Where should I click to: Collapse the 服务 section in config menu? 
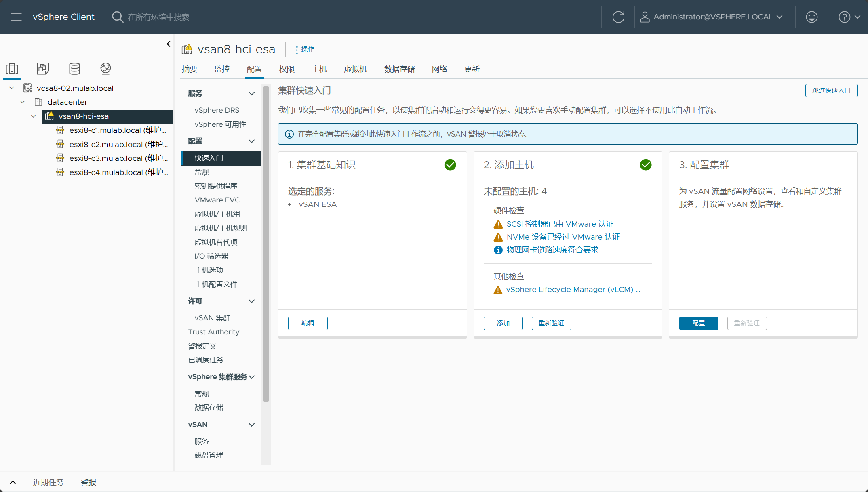(252, 93)
